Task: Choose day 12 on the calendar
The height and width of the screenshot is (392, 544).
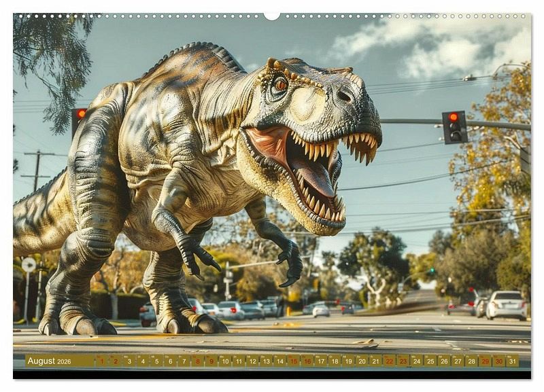Action: pyautogui.click(x=252, y=361)
